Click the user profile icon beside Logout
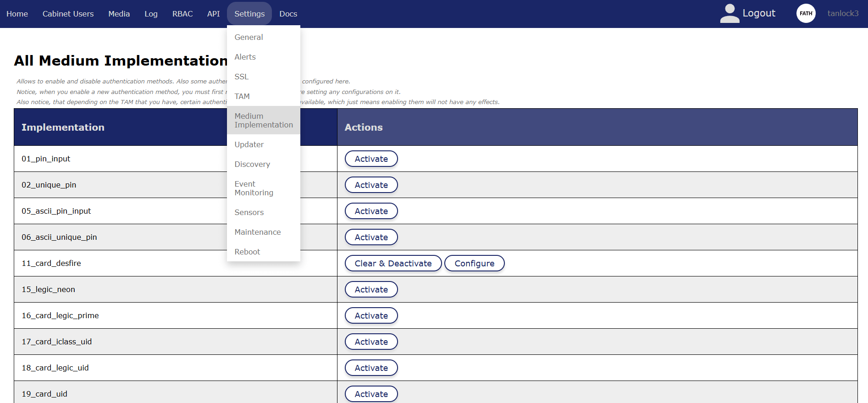Screen dimensions: 868x403 pyautogui.click(x=729, y=13)
